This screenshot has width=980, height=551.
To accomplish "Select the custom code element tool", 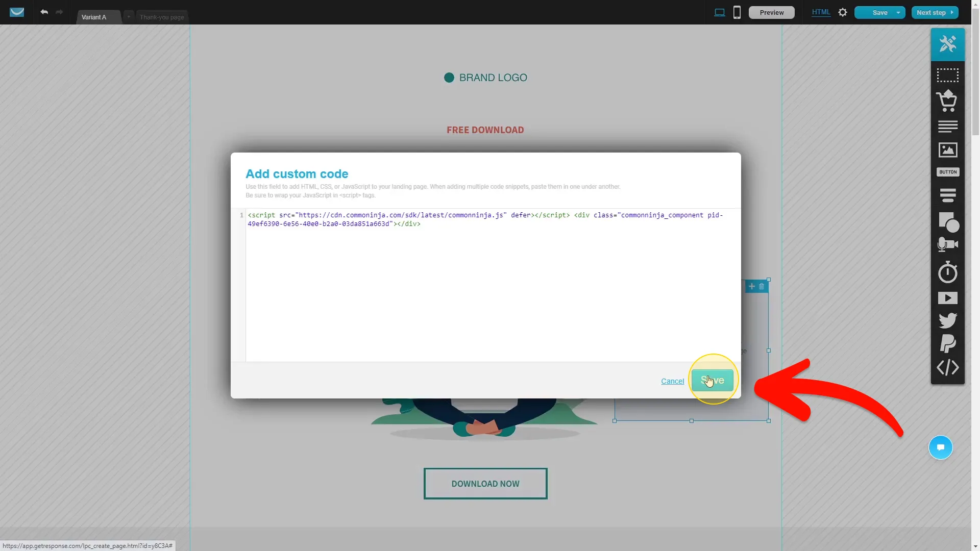I will 947,367.
